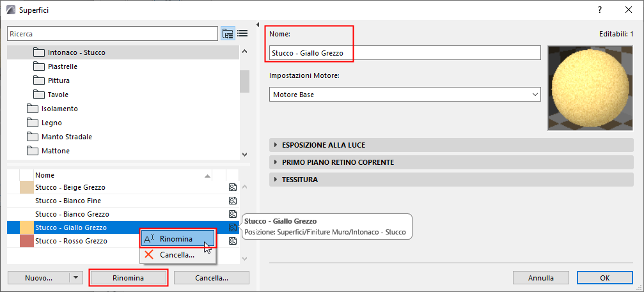644x292 pixels.
Task: Choose Cancella from the context menu
Action: click(177, 255)
